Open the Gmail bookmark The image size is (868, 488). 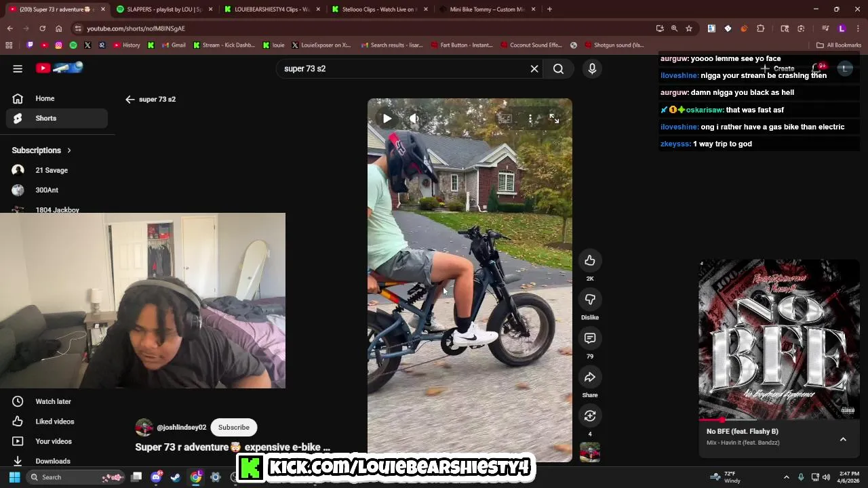tap(174, 45)
